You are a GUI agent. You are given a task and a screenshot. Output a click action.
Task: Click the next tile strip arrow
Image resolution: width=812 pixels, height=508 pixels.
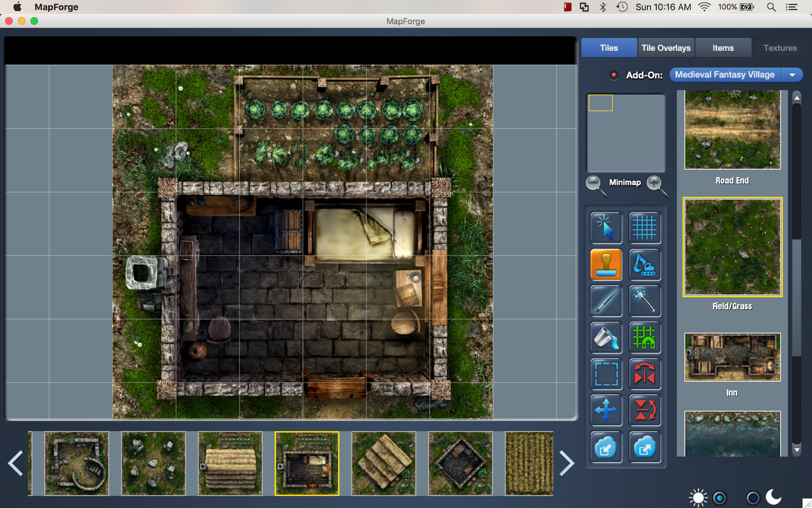coord(566,464)
